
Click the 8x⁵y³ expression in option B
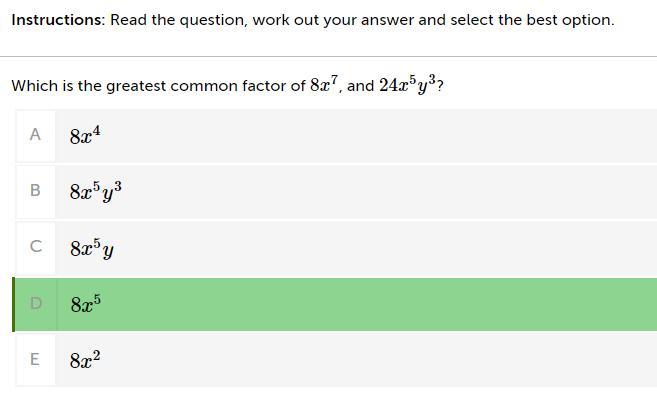point(96,192)
